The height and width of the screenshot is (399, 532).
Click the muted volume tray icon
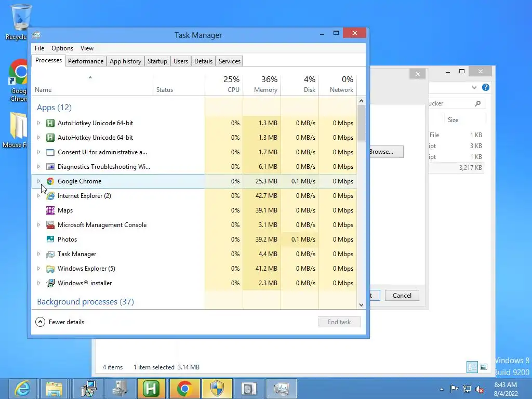coord(480,389)
